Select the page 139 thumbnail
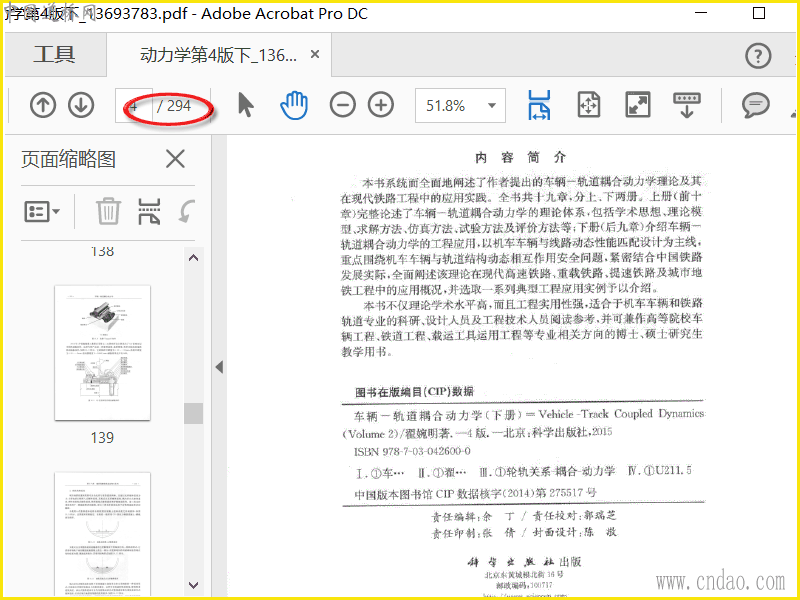Screen dimensions: 800x600 coord(103,353)
